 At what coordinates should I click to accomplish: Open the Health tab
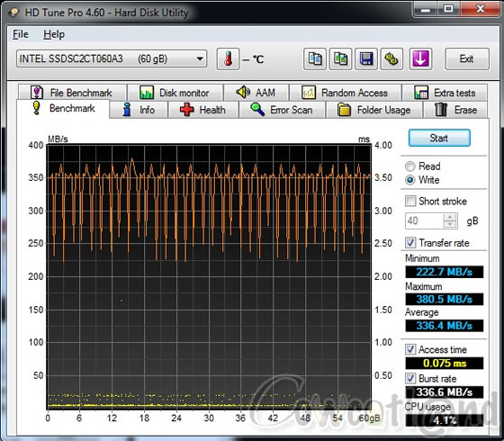pos(203,110)
